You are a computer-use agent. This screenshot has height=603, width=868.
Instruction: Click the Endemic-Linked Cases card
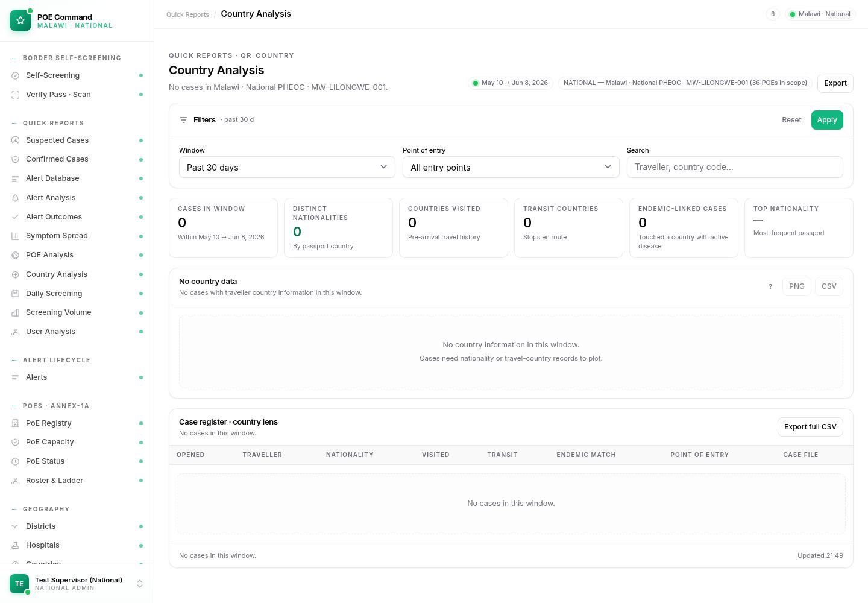click(x=684, y=228)
